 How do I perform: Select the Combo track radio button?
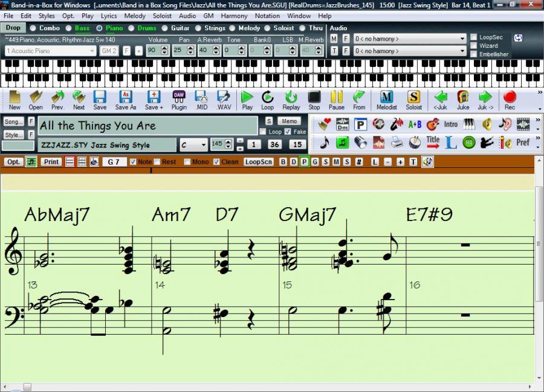[x=33, y=28]
